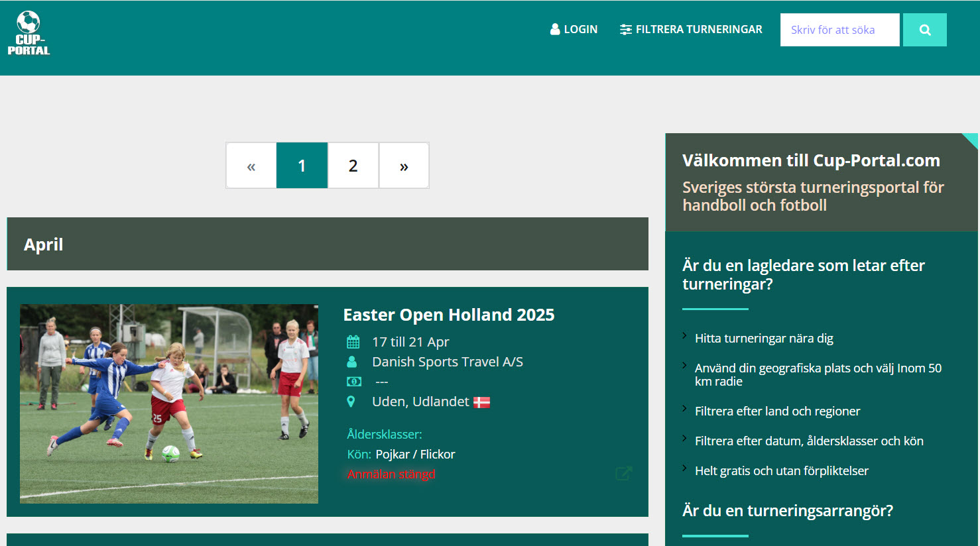Viewport: 980px width, 546px height.
Task: Open LOGIN in the header
Action: coord(574,30)
